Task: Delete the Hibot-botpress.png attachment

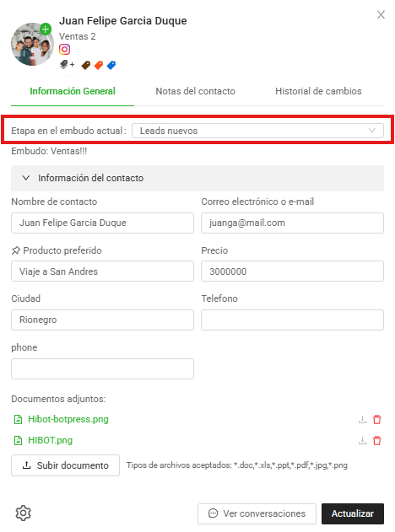Action: point(377,420)
